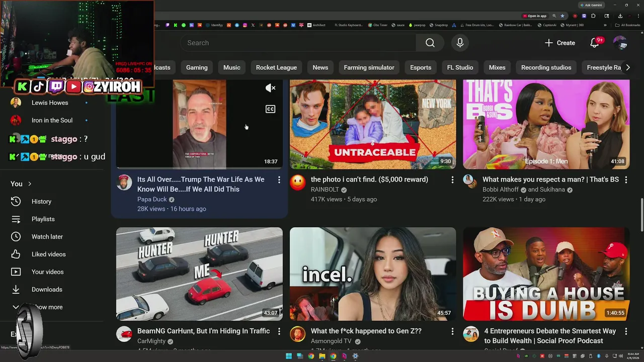Click Asmongold TV channel avatar
This screenshot has height=362, width=644.
tap(298, 334)
